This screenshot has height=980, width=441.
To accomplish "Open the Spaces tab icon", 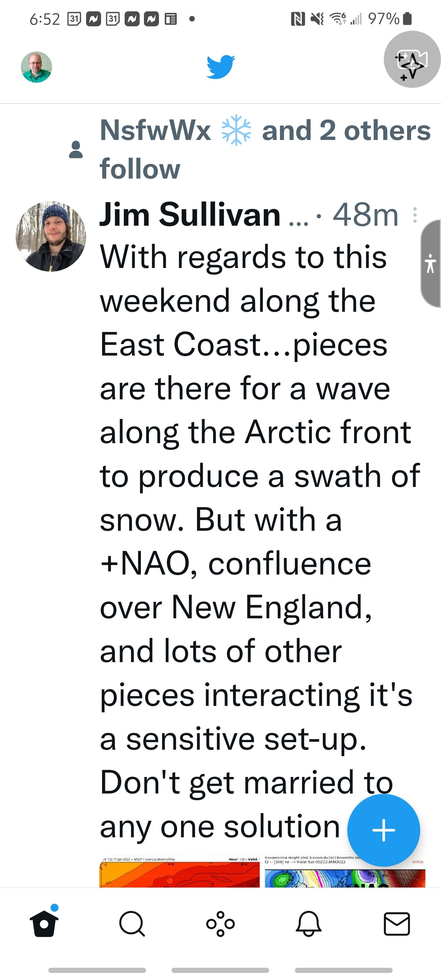I will 220,924.
